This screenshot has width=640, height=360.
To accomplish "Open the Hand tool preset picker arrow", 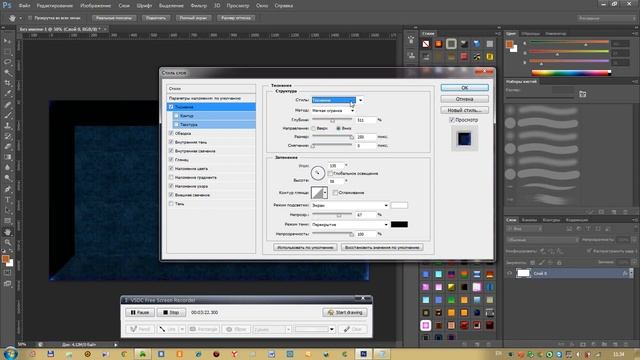I will click(20, 18).
